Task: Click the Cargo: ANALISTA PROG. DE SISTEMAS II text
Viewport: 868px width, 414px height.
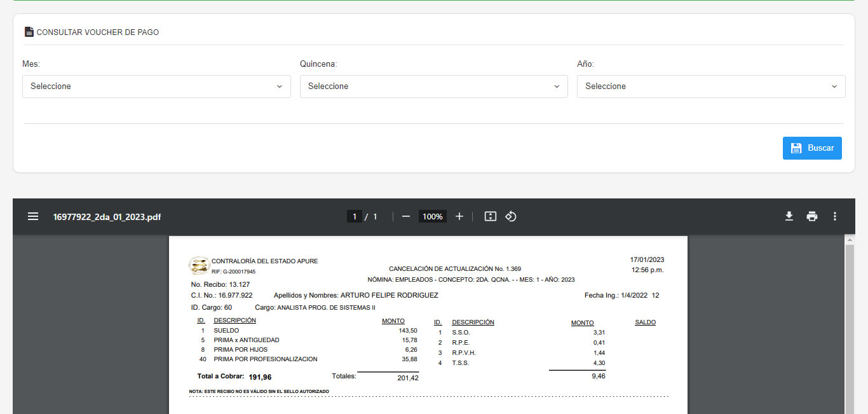Action: (315, 308)
